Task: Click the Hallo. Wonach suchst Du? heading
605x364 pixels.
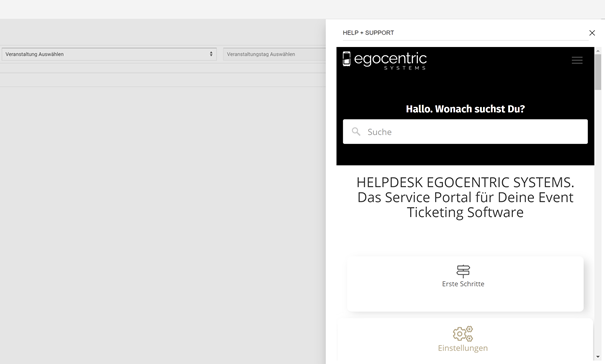Action: [x=465, y=109]
